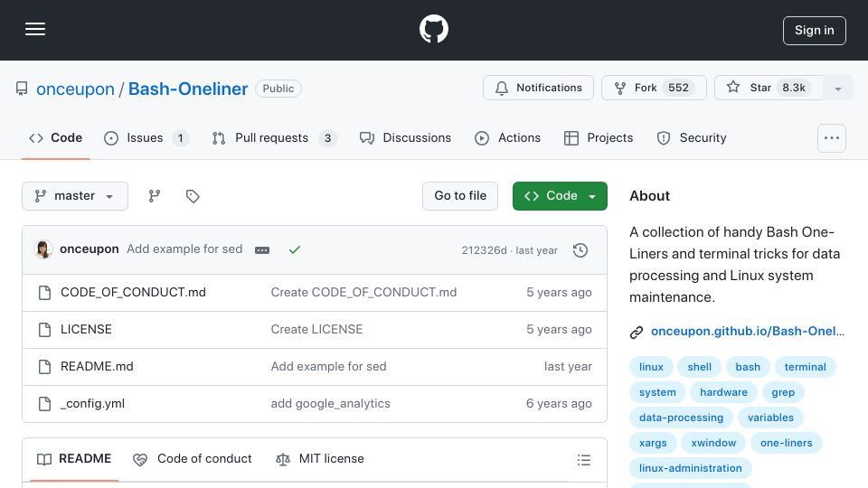Select the data-processing topic tag

point(681,418)
